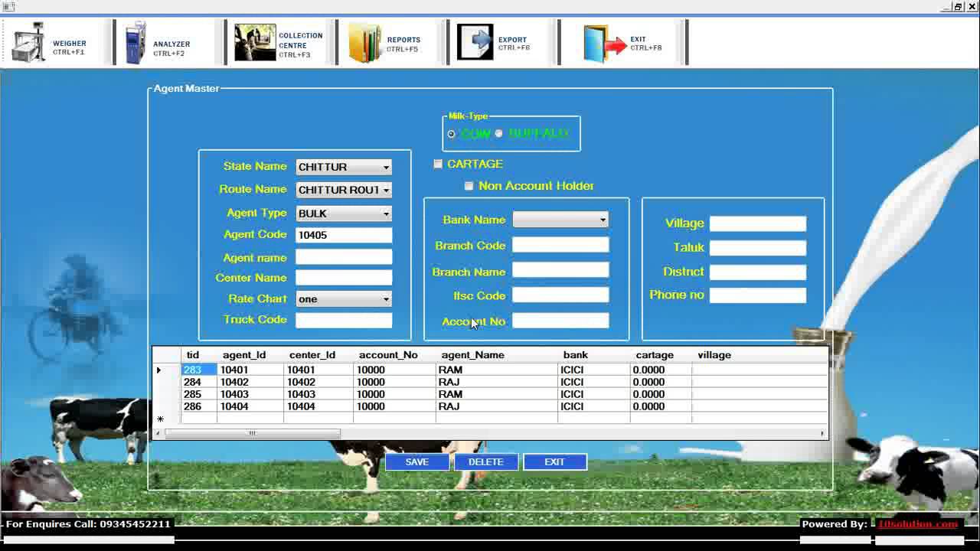Click the COLLECTION CENTRE CTRL+F3 label
980x551 pixels.
(300, 45)
